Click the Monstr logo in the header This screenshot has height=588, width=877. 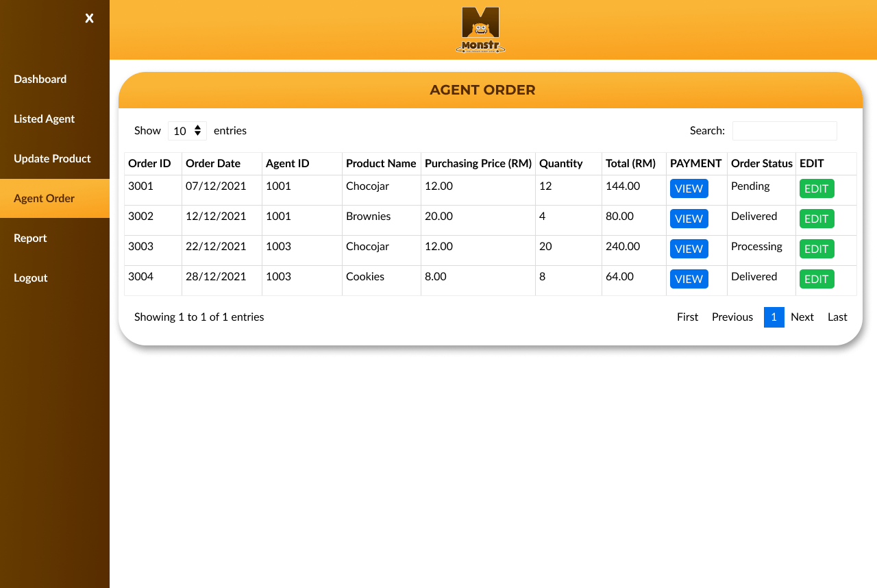click(481, 29)
